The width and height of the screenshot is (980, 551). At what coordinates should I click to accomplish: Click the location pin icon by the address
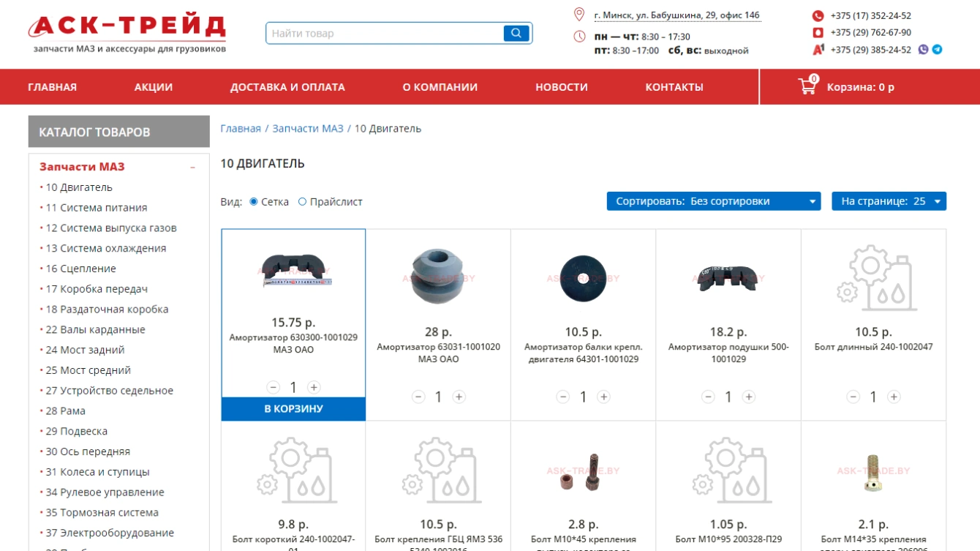click(x=579, y=15)
